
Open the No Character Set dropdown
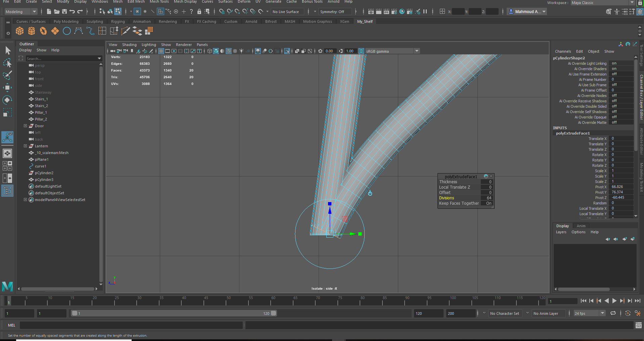pyautogui.click(x=506, y=313)
